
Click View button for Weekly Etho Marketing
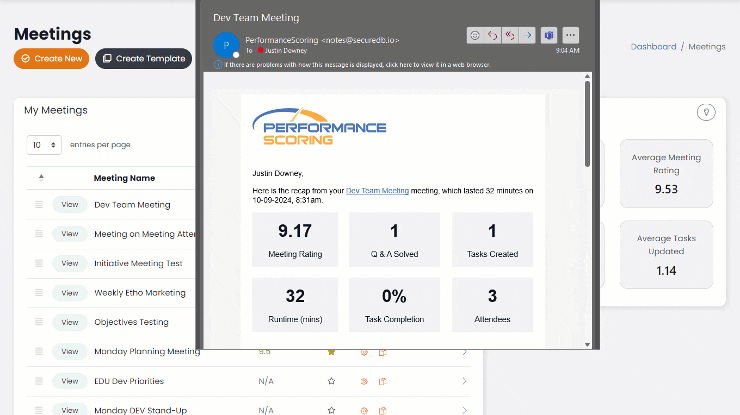pyautogui.click(x=70, y=293)
